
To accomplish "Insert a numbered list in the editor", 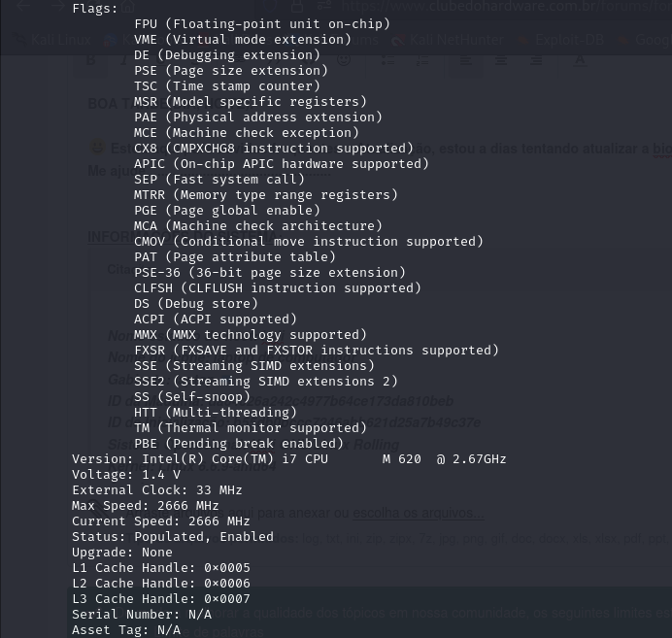I will tap(422, 60).
